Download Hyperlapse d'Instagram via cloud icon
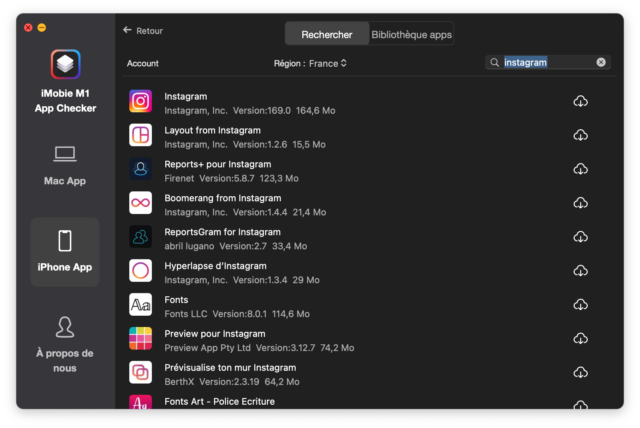Image resolution: width=640 pixels, height=428 pixels. 580,271
